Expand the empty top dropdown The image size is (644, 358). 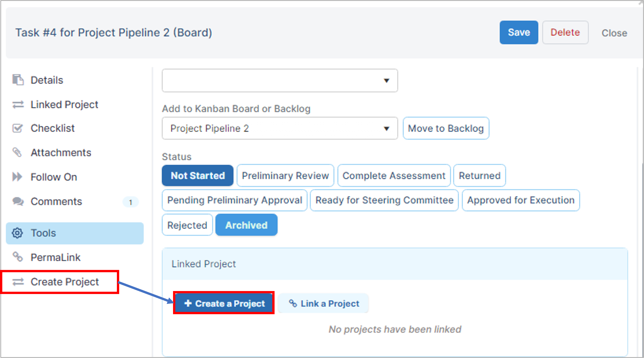280,80
